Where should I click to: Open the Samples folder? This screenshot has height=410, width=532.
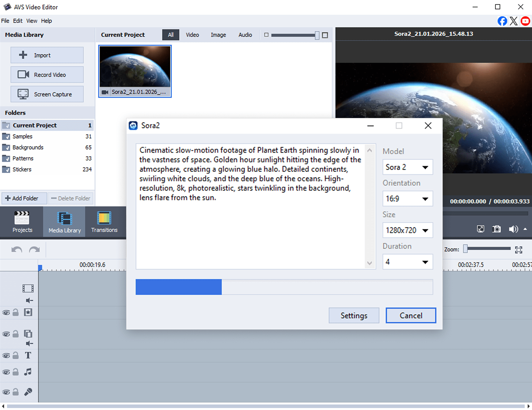47,136
